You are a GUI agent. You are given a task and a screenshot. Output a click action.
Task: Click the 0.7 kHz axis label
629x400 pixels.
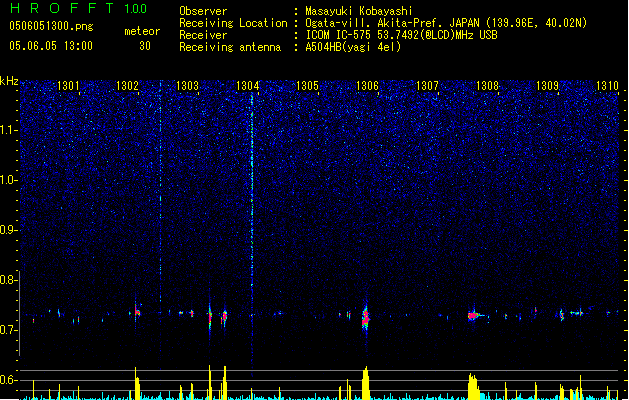pyautogui.click(x=8, y=330)
